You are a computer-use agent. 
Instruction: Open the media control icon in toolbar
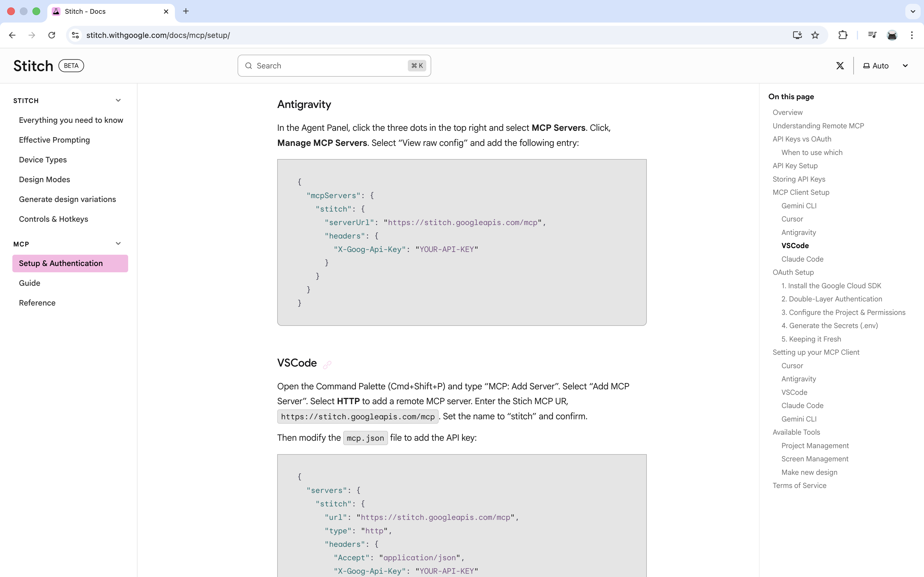pyautogui.click(x=872, y=35)
